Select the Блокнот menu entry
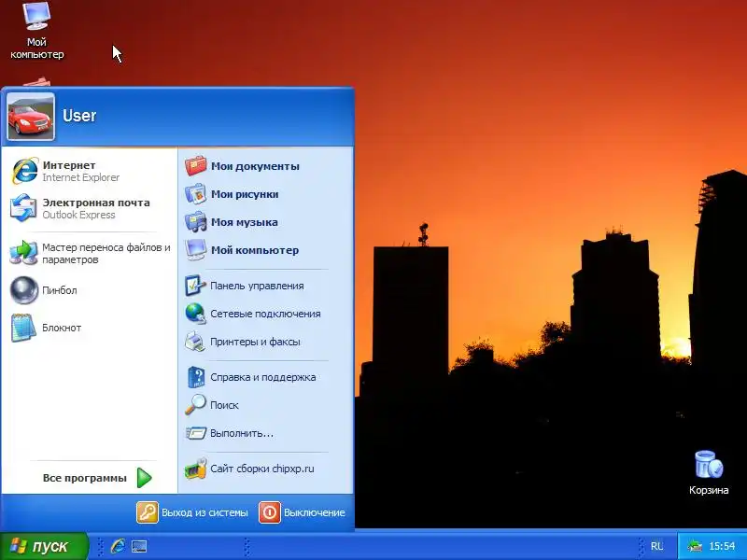Viewport: 747px width, 560px height. coord(90,328)
